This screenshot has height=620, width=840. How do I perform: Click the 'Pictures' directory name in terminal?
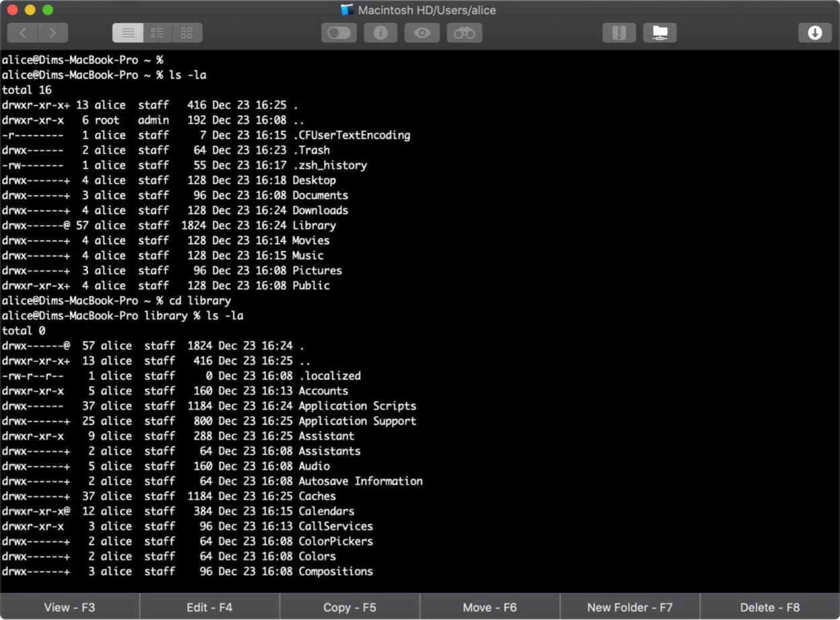[x=317, y=270]
